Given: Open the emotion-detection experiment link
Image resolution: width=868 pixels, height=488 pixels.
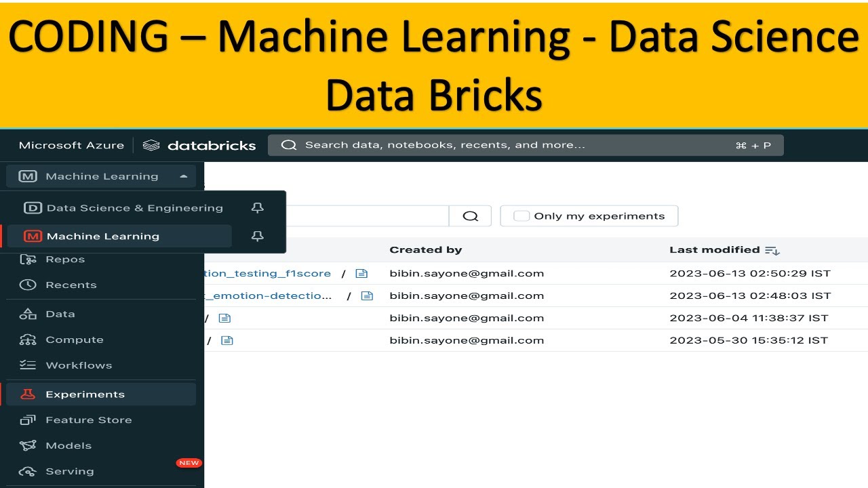Looking at the screenshot, I should pos(271,296).
